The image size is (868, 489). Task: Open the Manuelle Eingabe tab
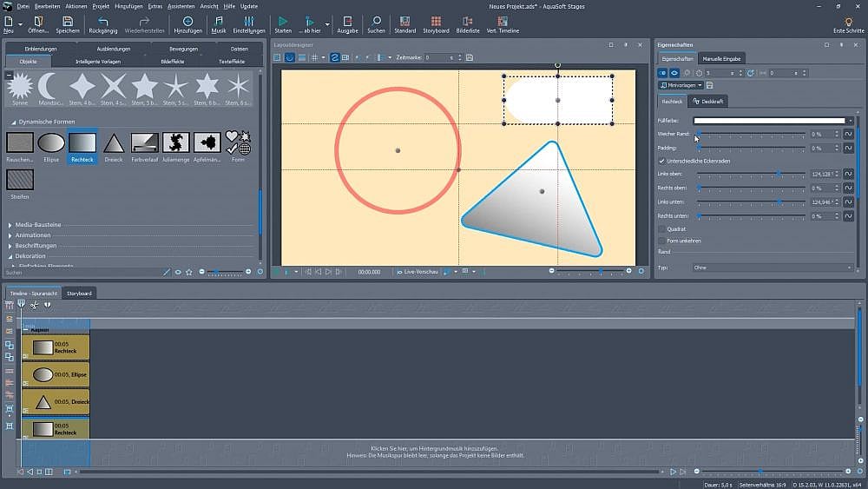(721, 58)
